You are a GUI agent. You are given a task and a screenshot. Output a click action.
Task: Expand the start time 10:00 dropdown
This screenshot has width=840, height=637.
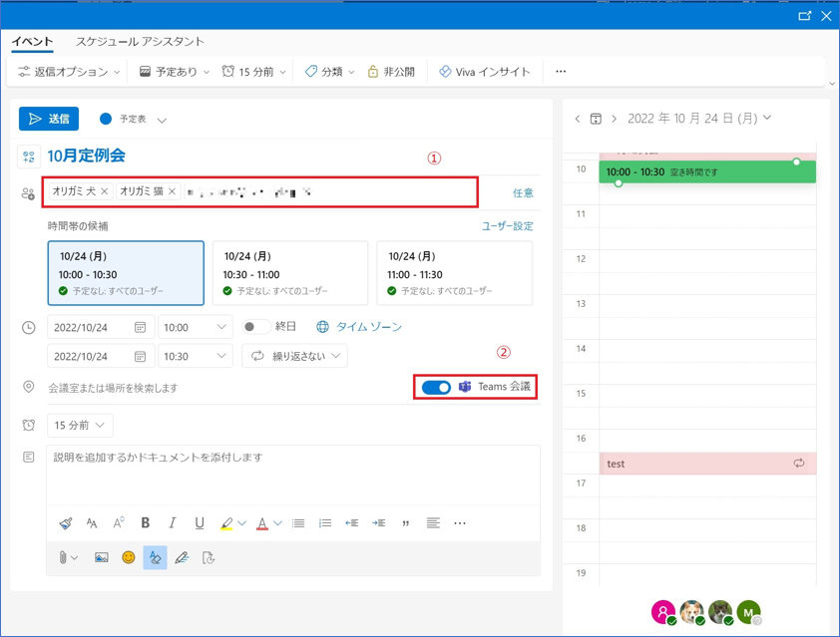(x=221, y=327)
